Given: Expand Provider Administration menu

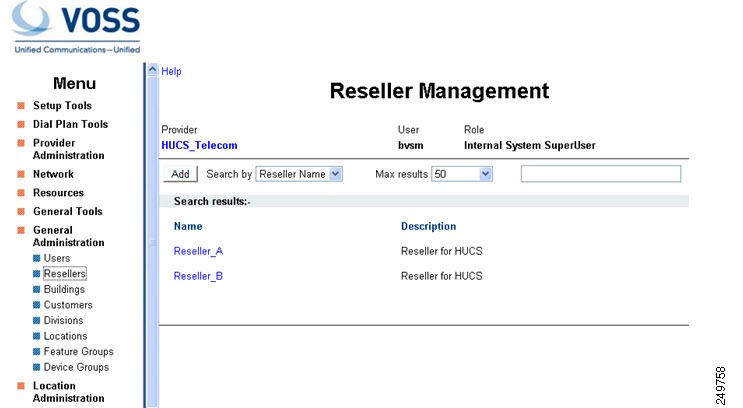Looking at the screenshot, I should (x=69, y=149).
